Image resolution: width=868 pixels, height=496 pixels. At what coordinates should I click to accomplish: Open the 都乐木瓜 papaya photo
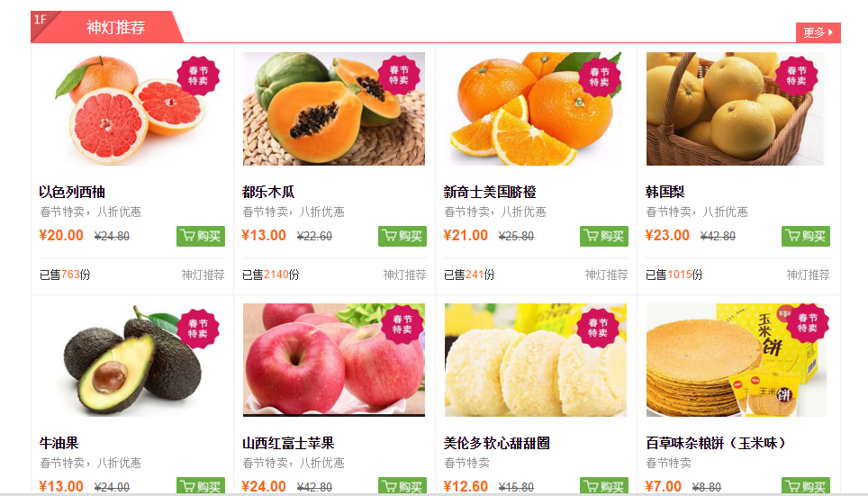[x=334, y=109]
